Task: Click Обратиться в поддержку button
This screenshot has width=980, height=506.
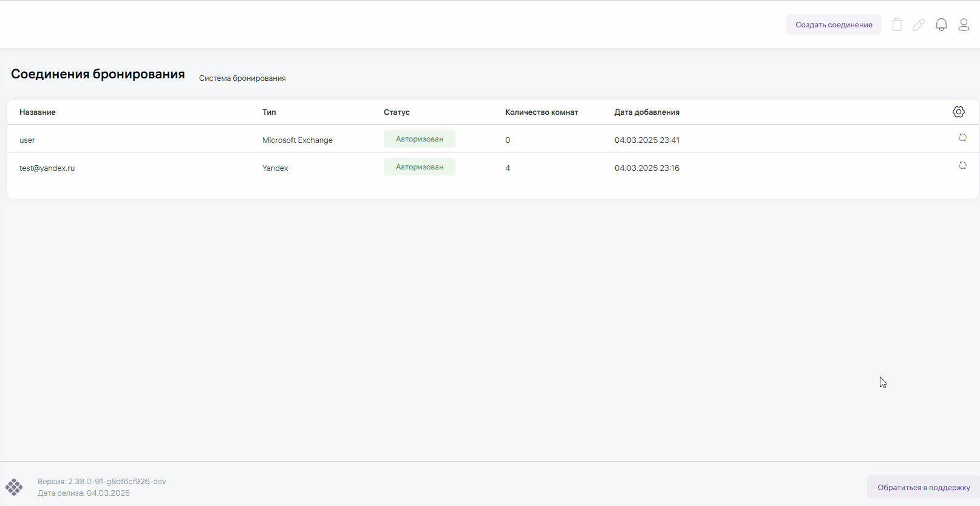Action: click(x=923, y=487)
